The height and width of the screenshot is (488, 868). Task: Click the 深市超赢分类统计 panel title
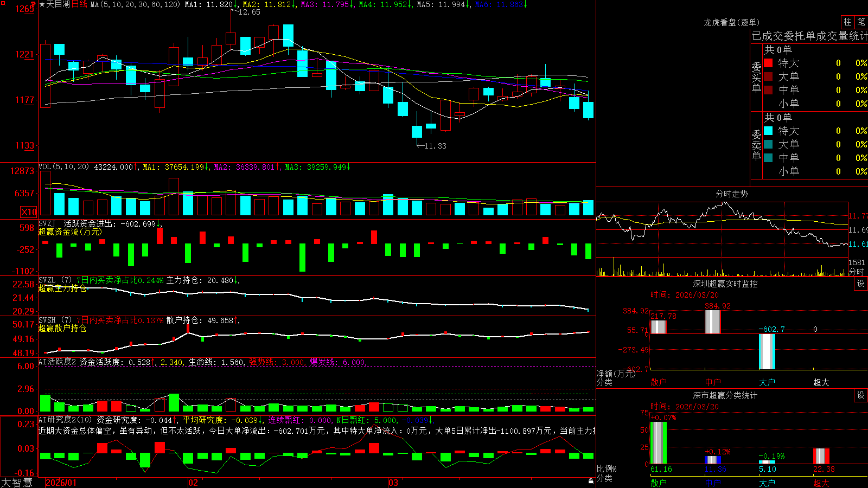pos(725,395)
